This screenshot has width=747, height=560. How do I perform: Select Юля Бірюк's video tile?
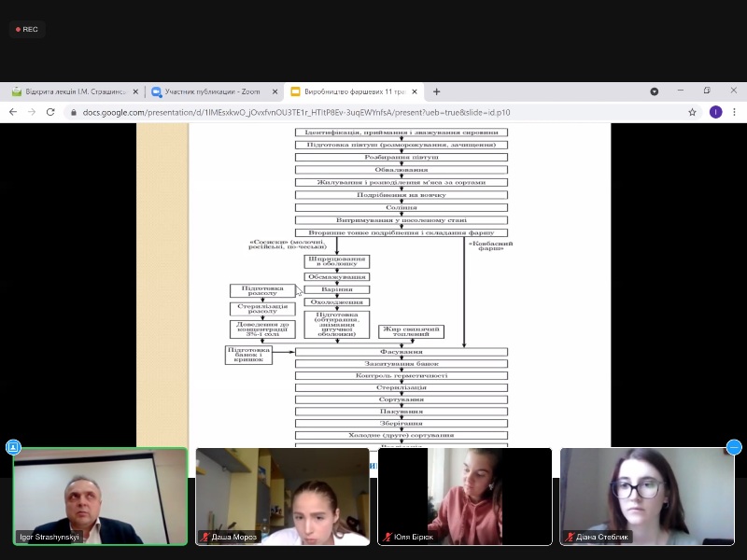[x=464, y=497]
